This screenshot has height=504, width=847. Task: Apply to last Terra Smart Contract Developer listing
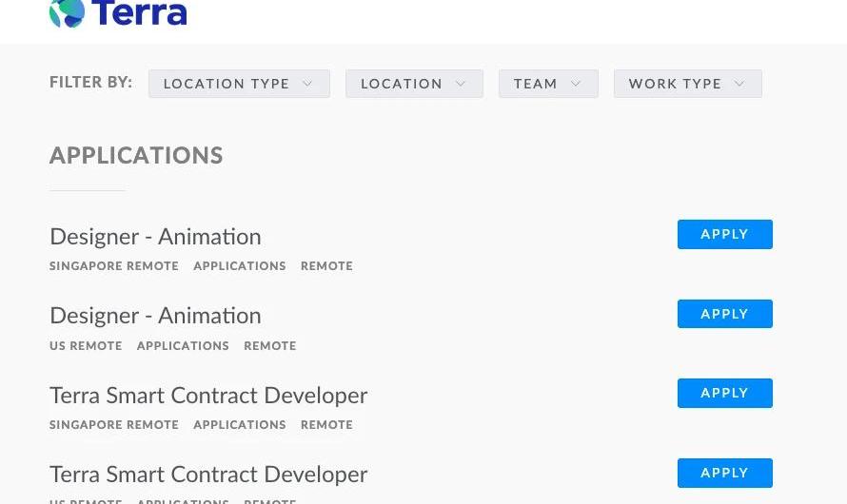coord(725,473)
